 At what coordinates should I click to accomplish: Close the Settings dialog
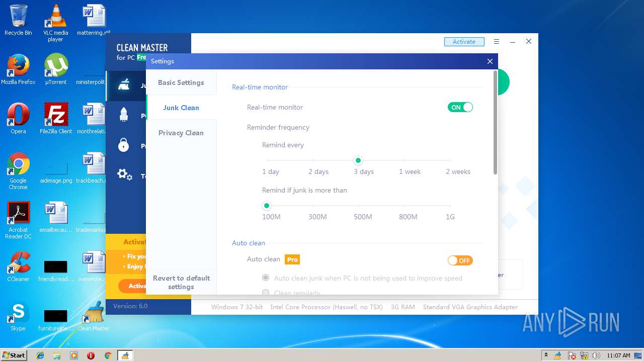click(490, 61)
